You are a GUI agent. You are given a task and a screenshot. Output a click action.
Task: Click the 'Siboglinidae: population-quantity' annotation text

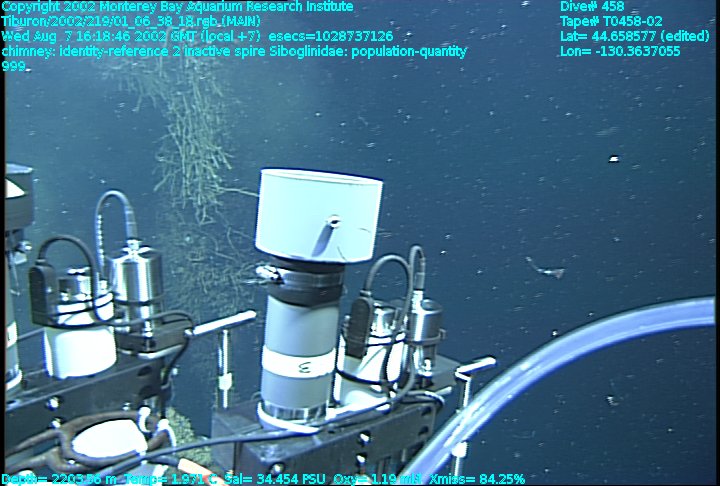(368, 51)
